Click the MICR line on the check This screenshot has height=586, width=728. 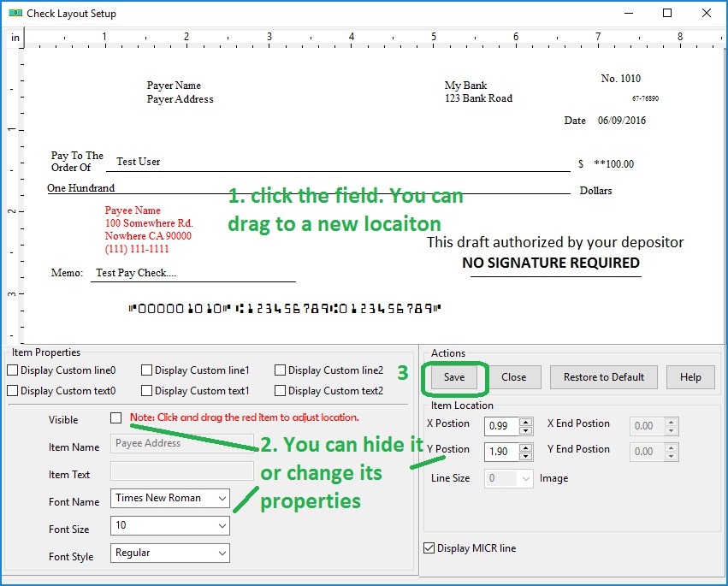click(284, 309)
